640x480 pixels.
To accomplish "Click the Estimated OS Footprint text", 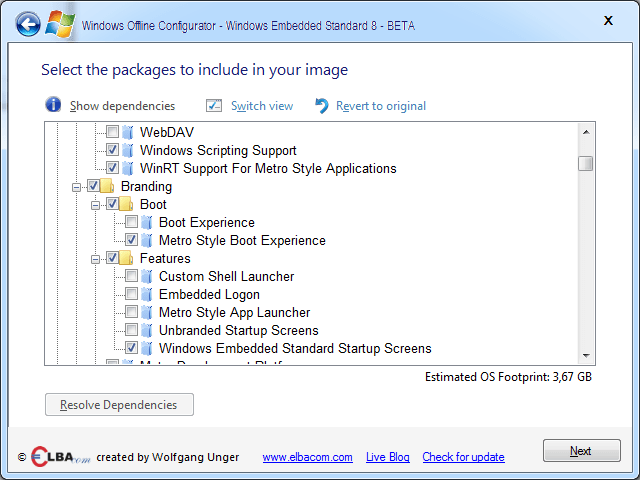I will click(x=508, y=377).
